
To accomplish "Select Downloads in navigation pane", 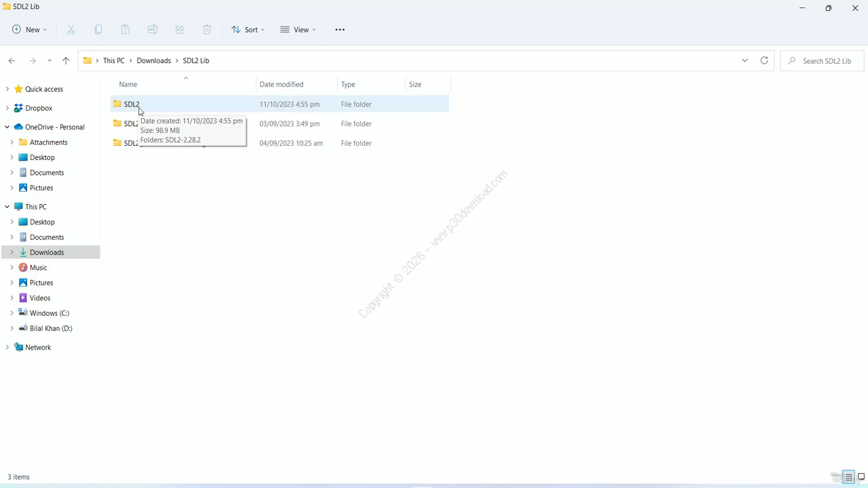I will (x=47, y=253).
